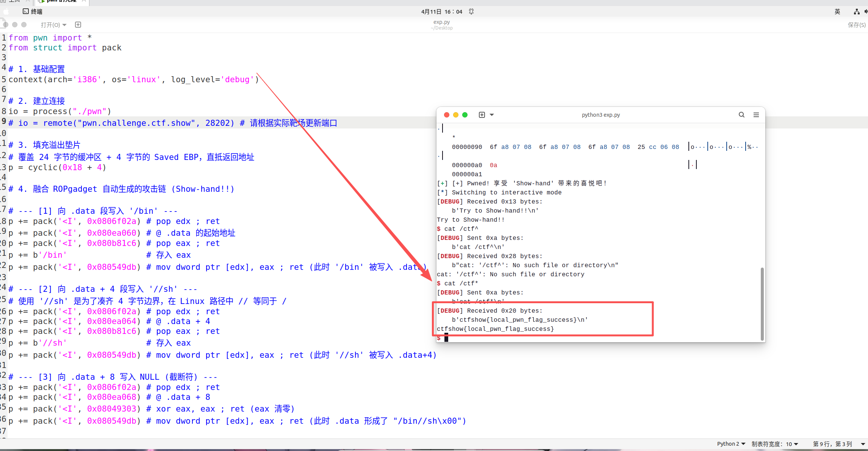
Task: Click the 第9行 cursor position indicator
Action: pos(832,444)
